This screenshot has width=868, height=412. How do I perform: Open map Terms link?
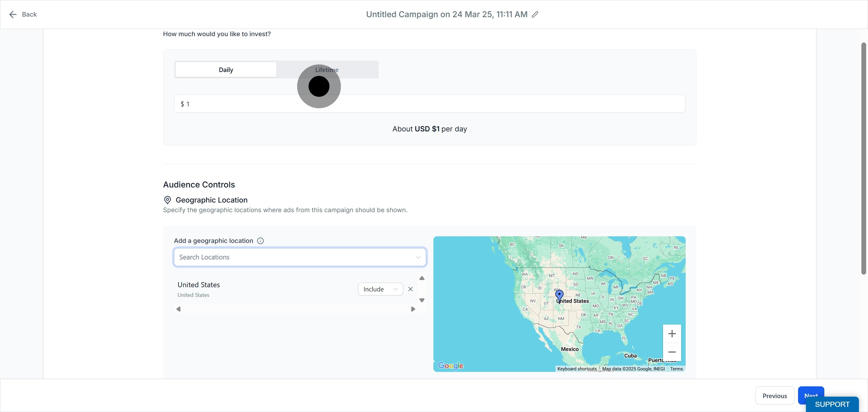(x=676, y=369)
